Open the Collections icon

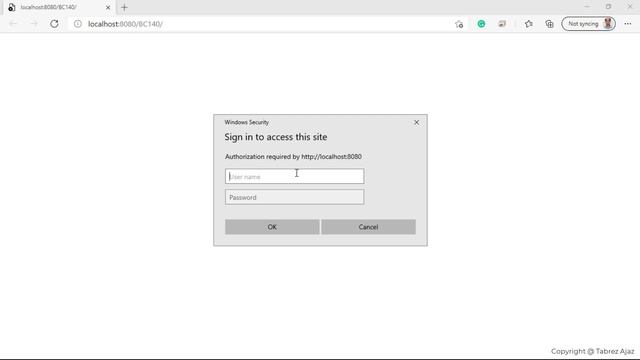(549, 24)
